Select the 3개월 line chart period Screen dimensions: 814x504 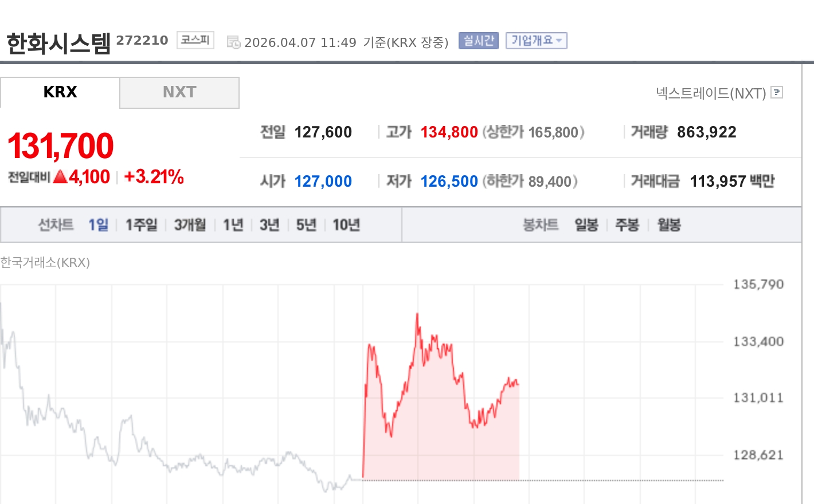coord(190,225)
